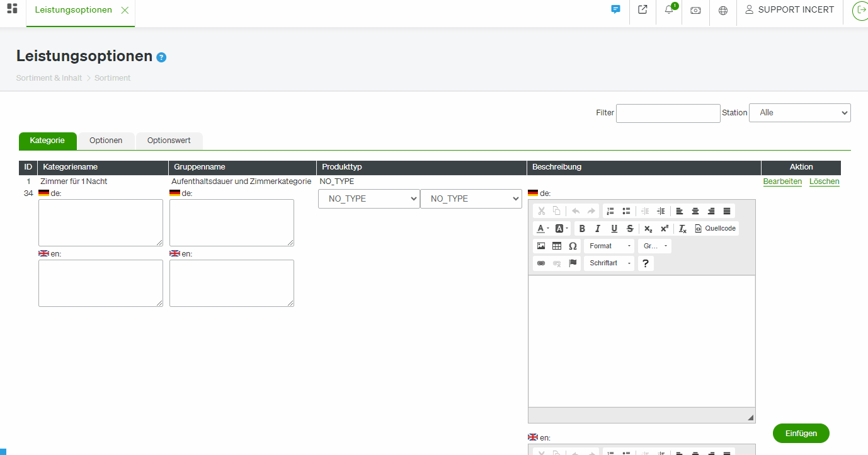Click the help icon next to Leistungsoptionen

[x=161, y=57]
